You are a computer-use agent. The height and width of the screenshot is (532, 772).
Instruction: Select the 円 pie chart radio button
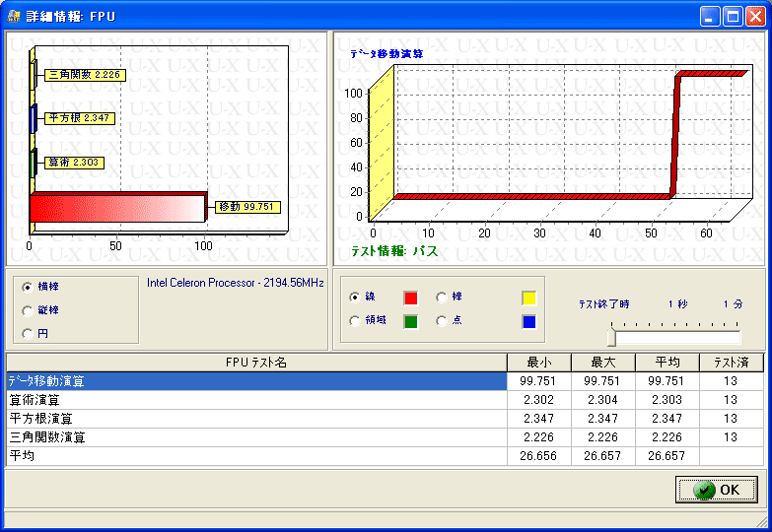pos(27,334)
